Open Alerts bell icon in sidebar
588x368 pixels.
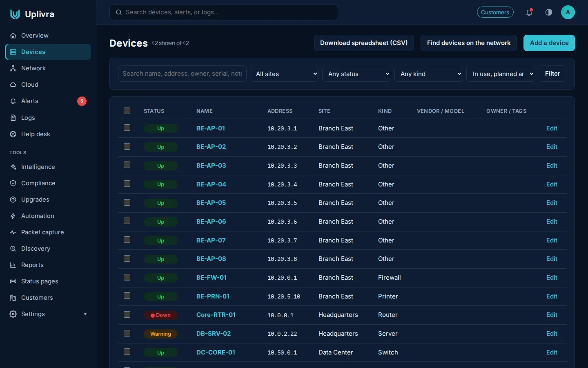click(x=13, y=101)
